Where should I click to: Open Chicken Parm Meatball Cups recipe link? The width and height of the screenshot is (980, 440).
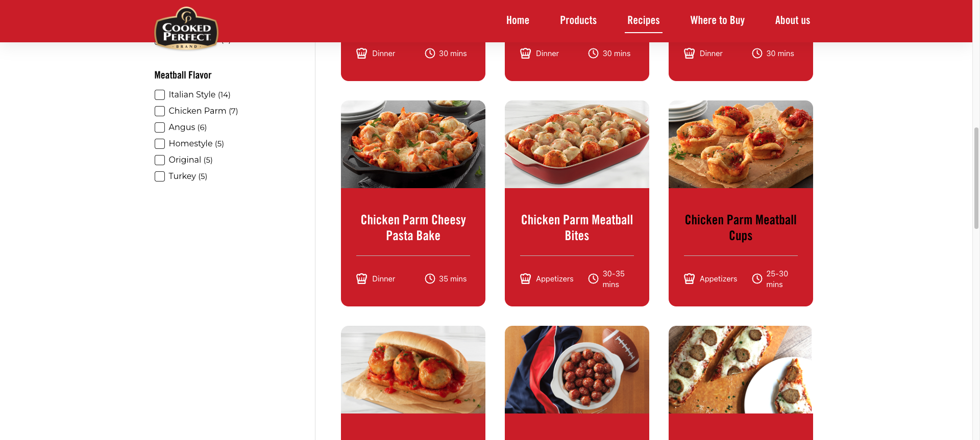741,228
